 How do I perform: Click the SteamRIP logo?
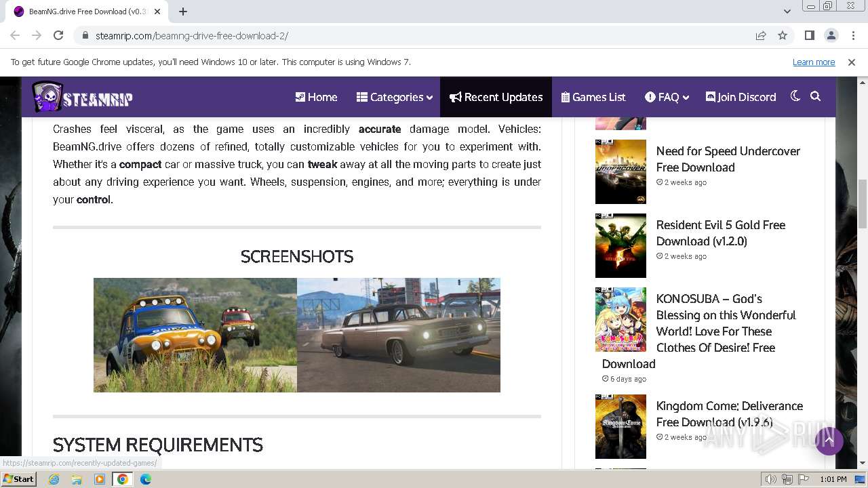tap(82, 97)
